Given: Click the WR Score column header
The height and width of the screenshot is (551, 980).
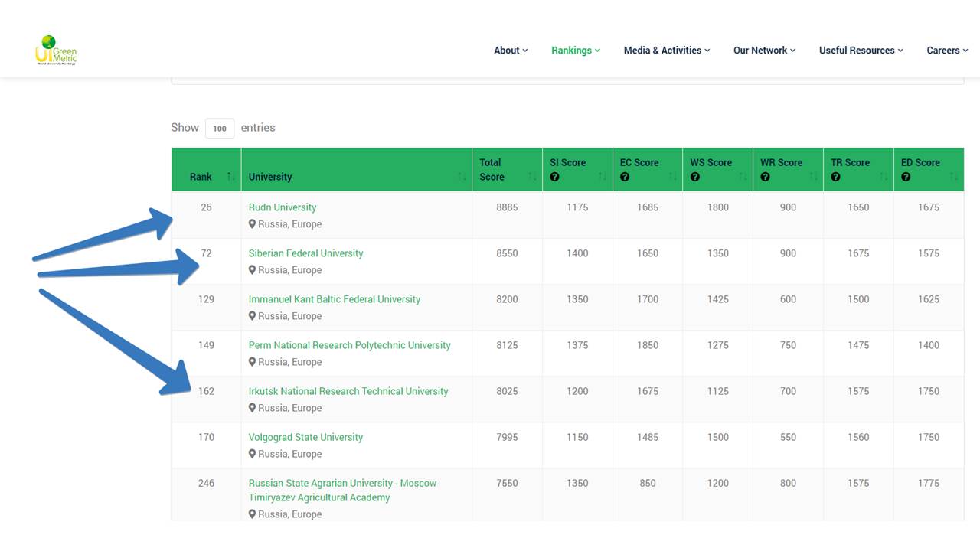Looking at the screenshot, I should point(789,169).
